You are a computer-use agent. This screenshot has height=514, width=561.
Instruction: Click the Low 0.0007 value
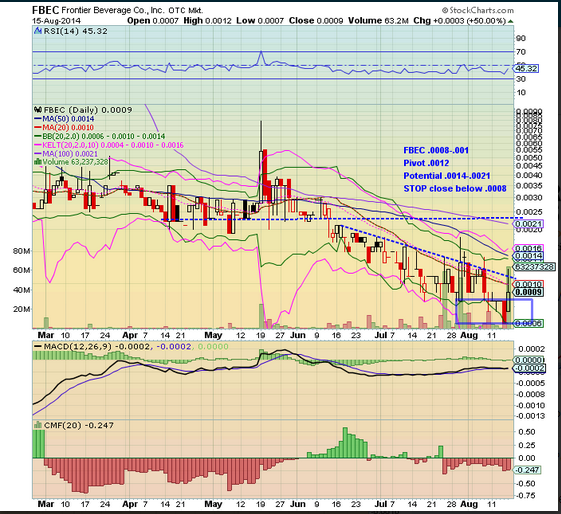(x=260, y=21)
